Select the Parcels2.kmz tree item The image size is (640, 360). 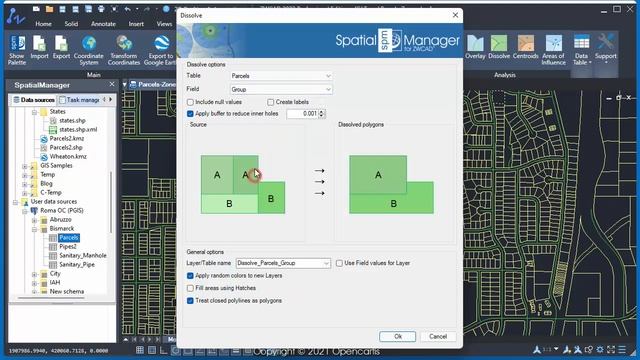(67, 139)
